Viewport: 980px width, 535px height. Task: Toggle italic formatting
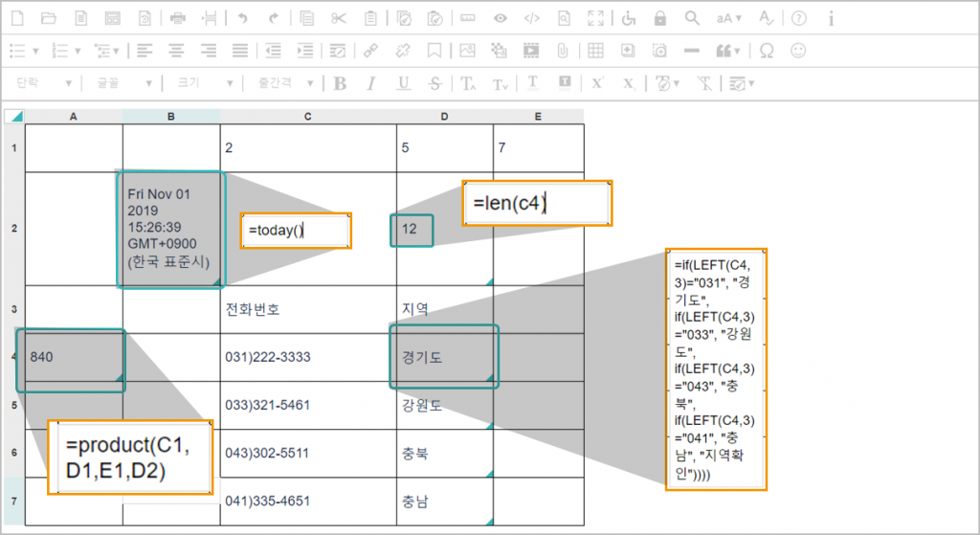pos(371,83)
